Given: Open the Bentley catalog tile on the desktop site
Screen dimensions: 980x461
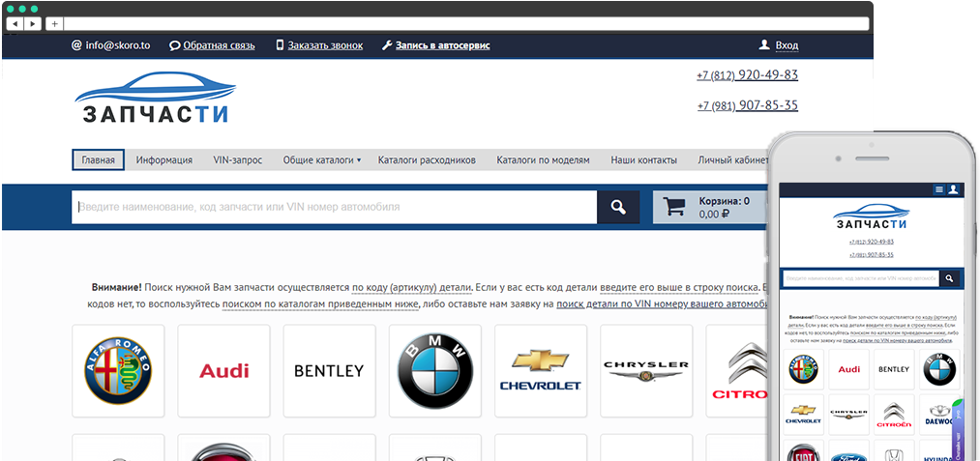Looking at the screenshot, I should (329, 371).
